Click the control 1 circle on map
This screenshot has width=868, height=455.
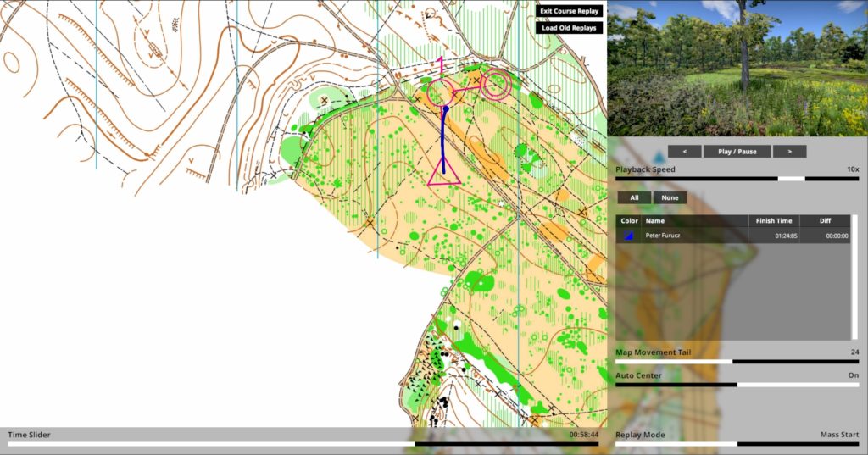[441, 92]
